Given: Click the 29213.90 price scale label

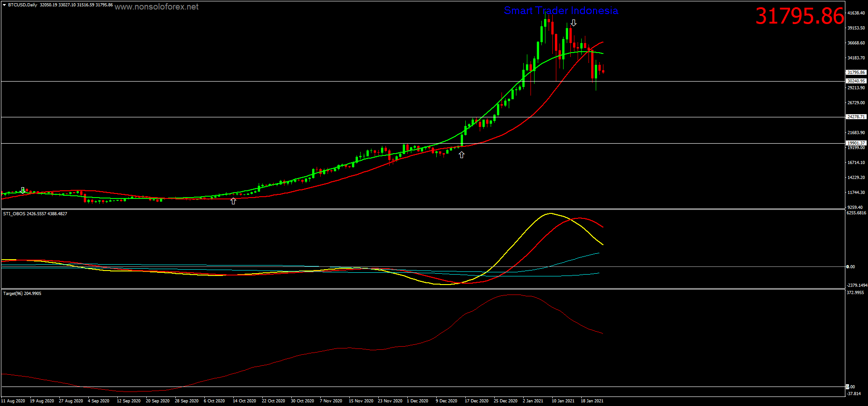Looking at the screenshot, I should coord(856,88).
